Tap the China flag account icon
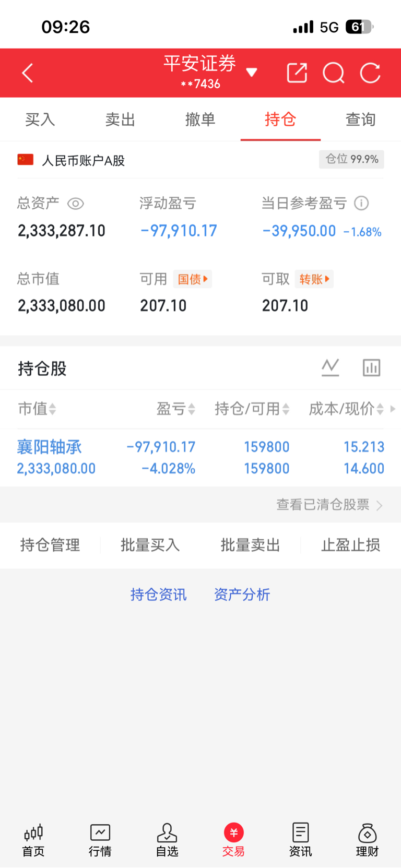401x868 pixels. 25,160
